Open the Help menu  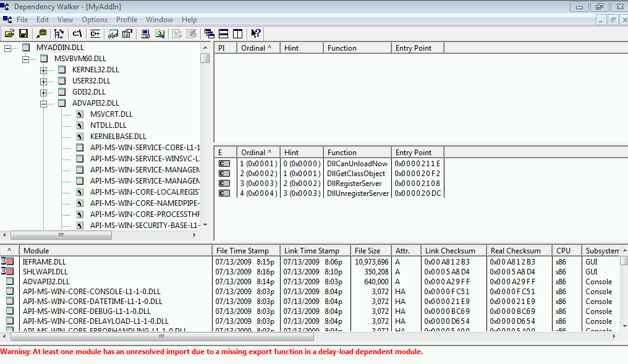coord(189,20)
